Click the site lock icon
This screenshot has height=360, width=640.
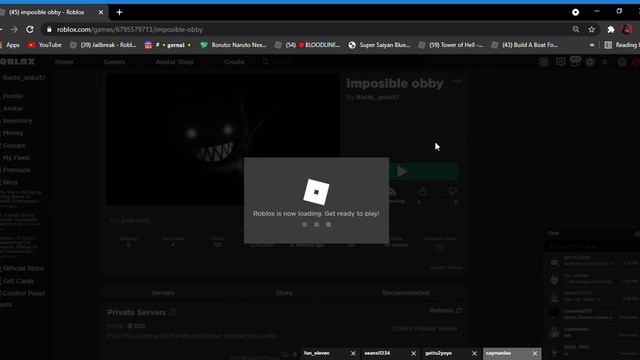49,29
